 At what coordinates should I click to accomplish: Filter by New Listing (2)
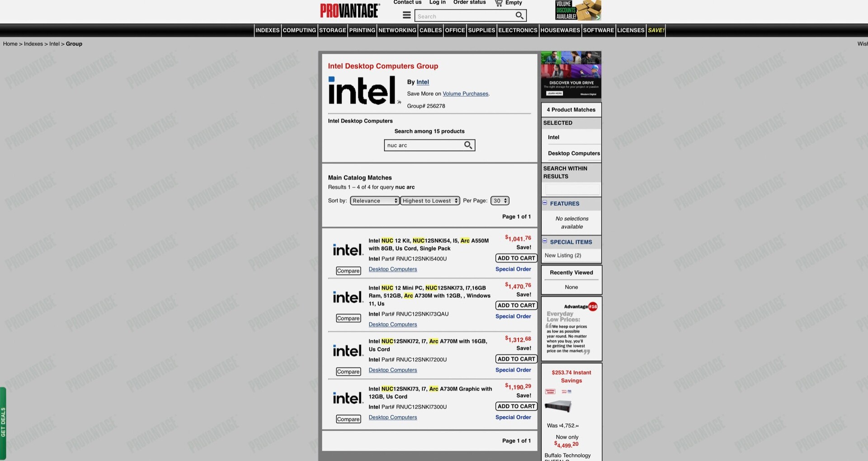pyautogui.click(x=563, y=255)
